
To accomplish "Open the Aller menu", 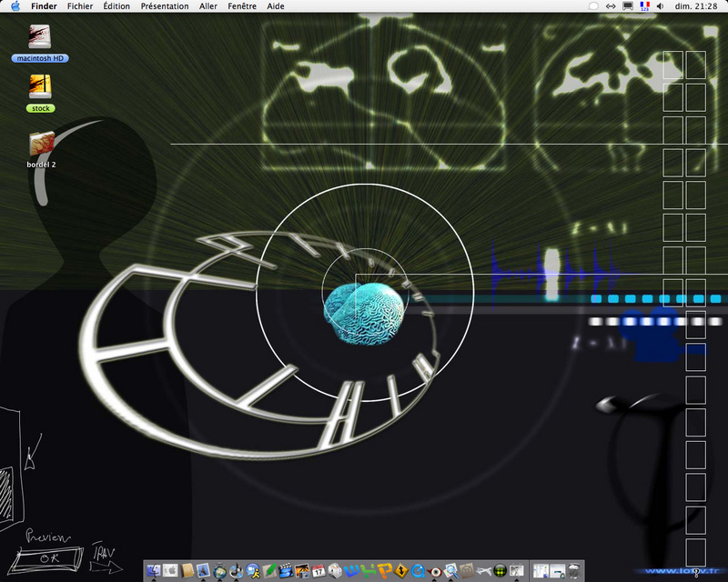I will click(208, 6).
